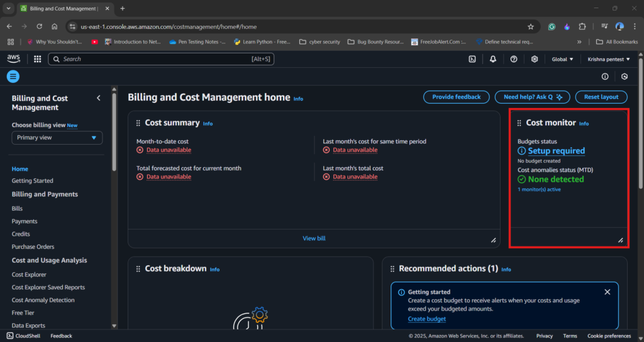644x342 pixels.
Task: Grab the Cost breakdown widget drag handle
Action: (138, 269)
